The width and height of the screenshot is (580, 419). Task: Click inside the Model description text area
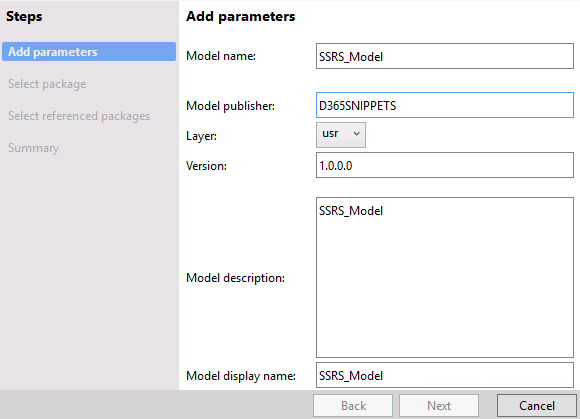pyautogui.click(x=445, y=277)
